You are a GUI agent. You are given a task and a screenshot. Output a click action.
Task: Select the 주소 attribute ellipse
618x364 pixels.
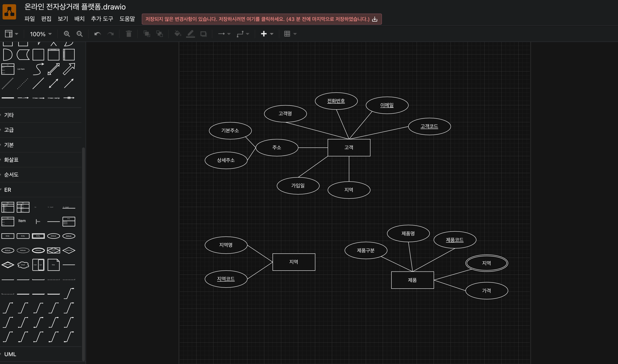click(277, 148)
